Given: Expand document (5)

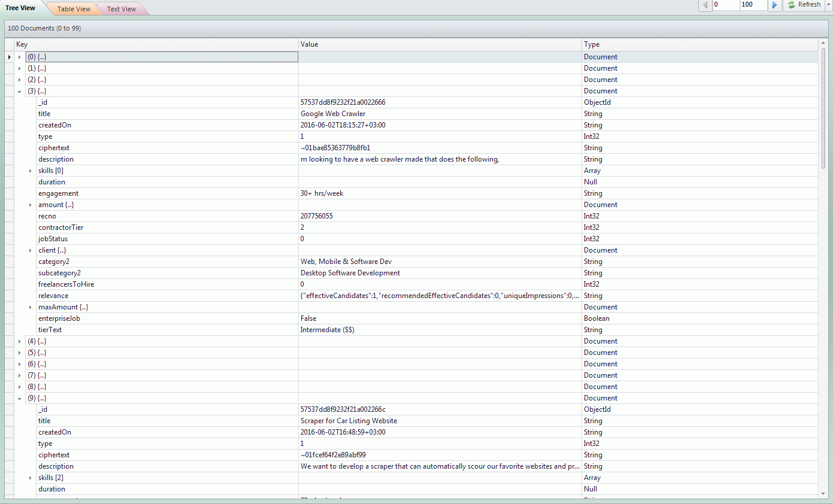Looking at the screenshot, I should pos(20,353).
